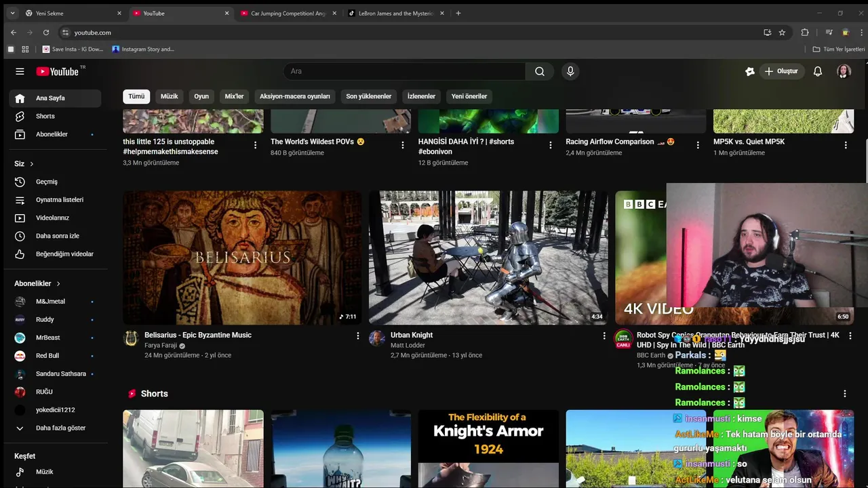The image size is (868, 488).
Task: Play the Urban Knight video thumbnail
Action: coord(488,258)
